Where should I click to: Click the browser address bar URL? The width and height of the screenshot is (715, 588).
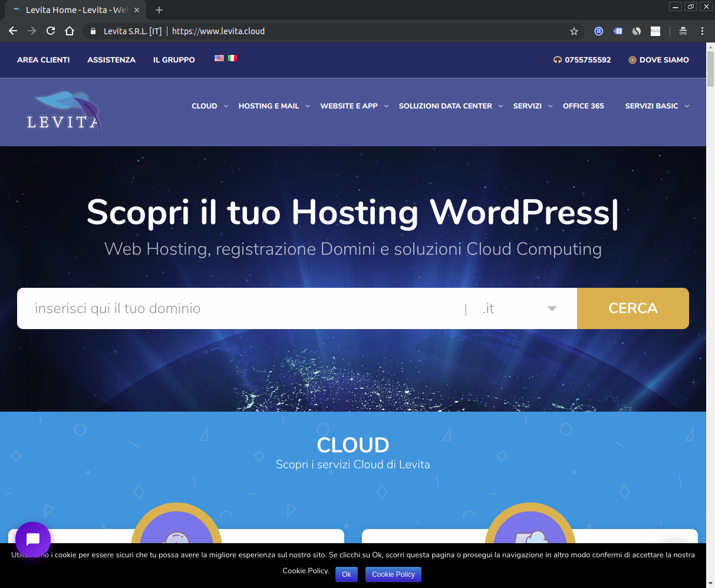click(x=218, y=31)
